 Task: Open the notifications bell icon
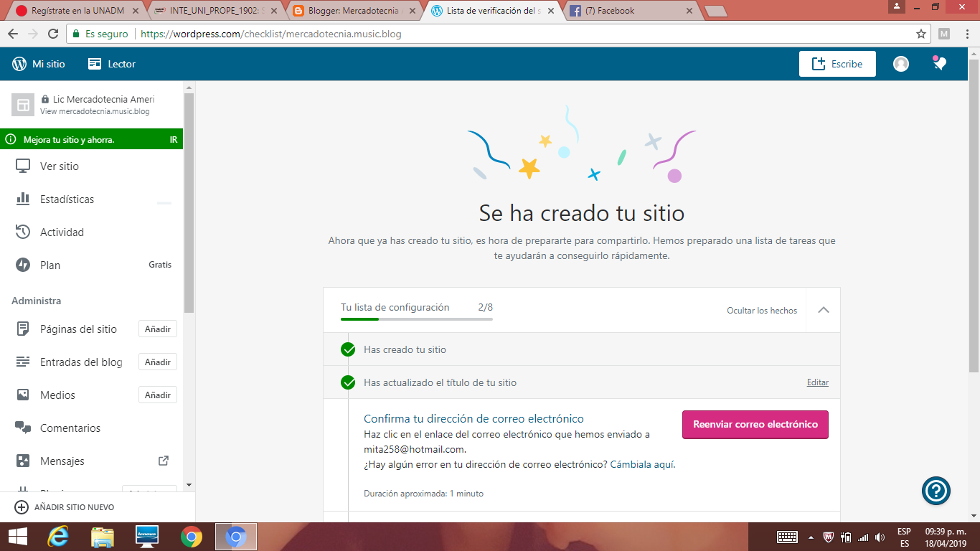coord(939,64)
